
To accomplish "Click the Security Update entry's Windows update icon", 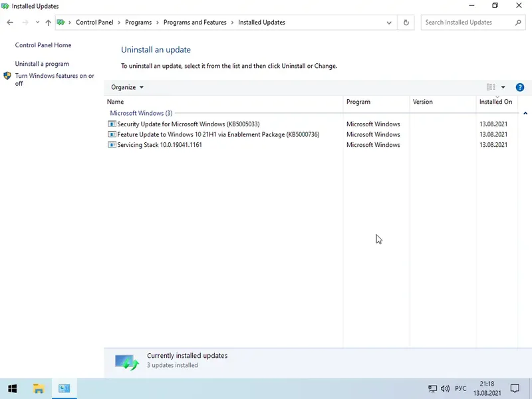I will click(x=112, y=124).
